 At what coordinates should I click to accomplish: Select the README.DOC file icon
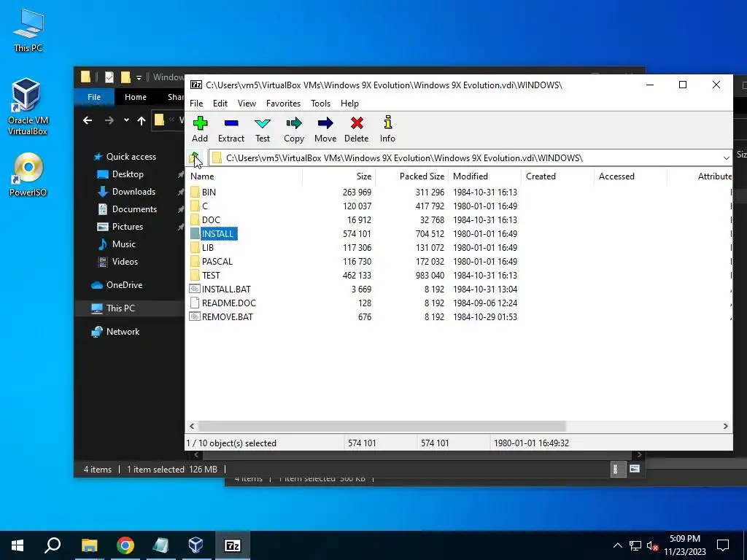[194, 303]
